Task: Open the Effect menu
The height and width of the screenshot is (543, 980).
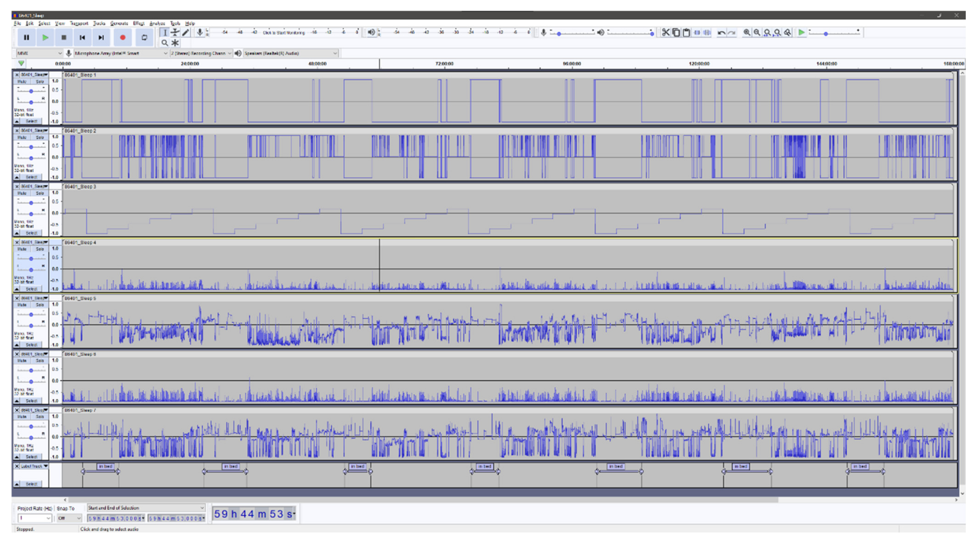Action: point(138,23)
